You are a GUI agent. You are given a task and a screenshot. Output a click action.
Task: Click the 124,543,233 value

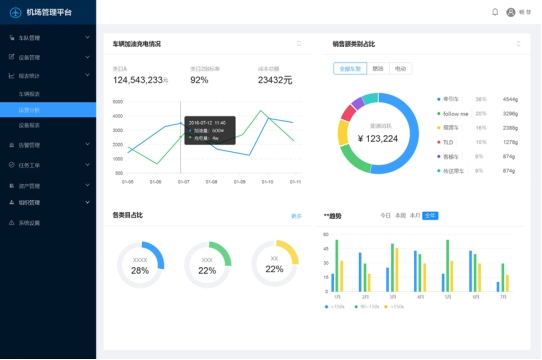coord(138,80)
